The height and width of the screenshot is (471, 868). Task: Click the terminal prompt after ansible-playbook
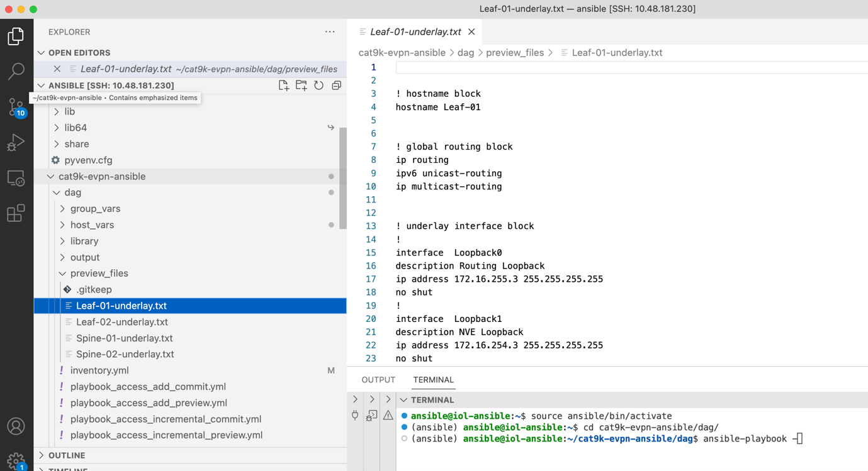(798, 439)
